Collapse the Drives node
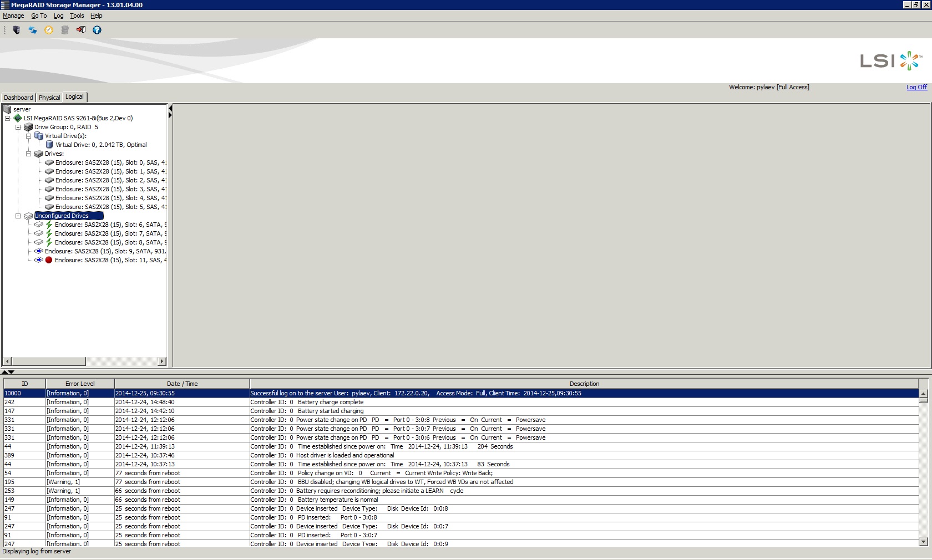Viewport: 932px width, 560px height. (x=28, y=154)
